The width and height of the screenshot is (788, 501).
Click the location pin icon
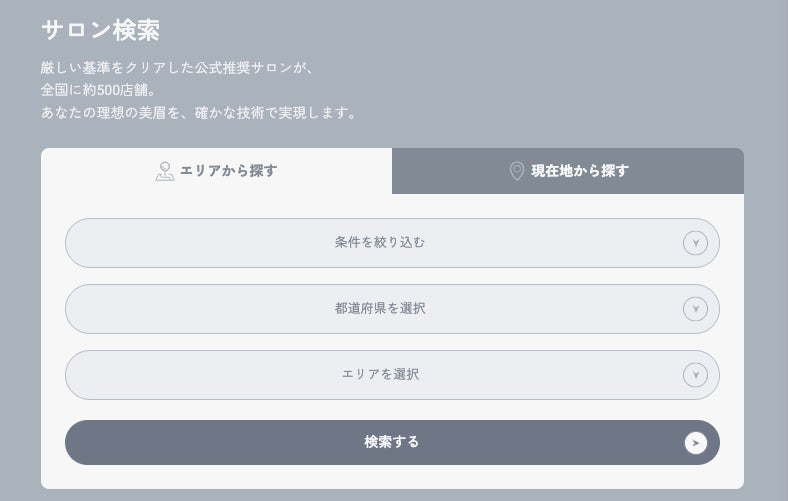(x=517, y=171)
